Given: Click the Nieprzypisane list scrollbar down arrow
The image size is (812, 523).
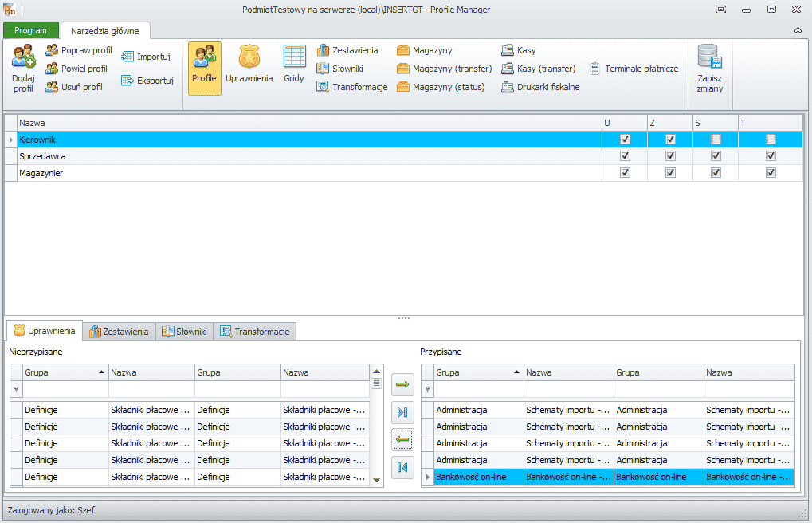Looking at the screenshot, I should pyautogui.click(x=376, y=480).
